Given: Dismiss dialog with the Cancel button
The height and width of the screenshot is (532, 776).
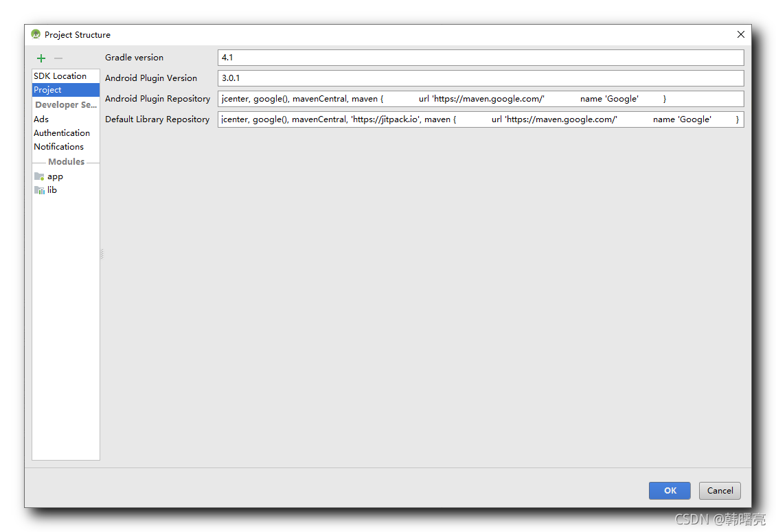Looking at the screenshot, I should (x=720, y=490).
